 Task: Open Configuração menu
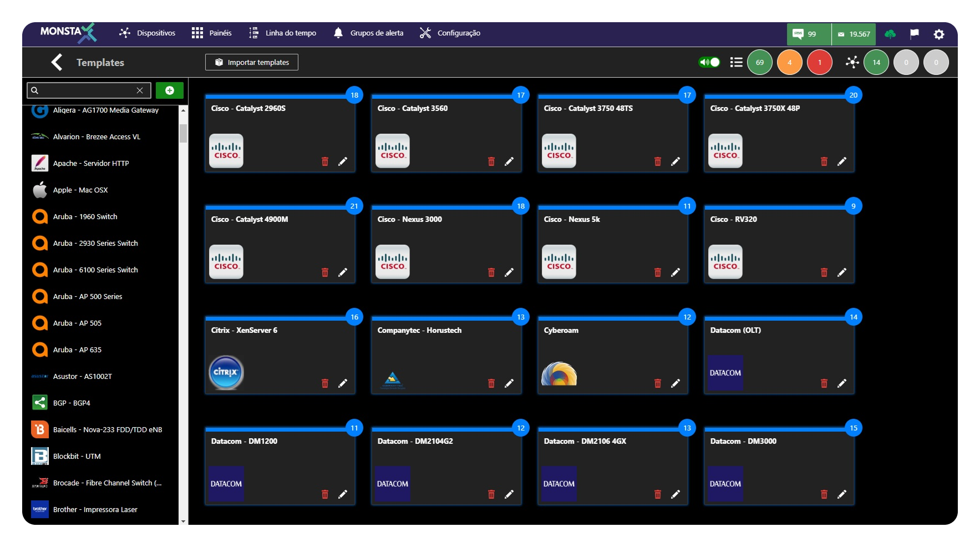[x=450, y=33]
